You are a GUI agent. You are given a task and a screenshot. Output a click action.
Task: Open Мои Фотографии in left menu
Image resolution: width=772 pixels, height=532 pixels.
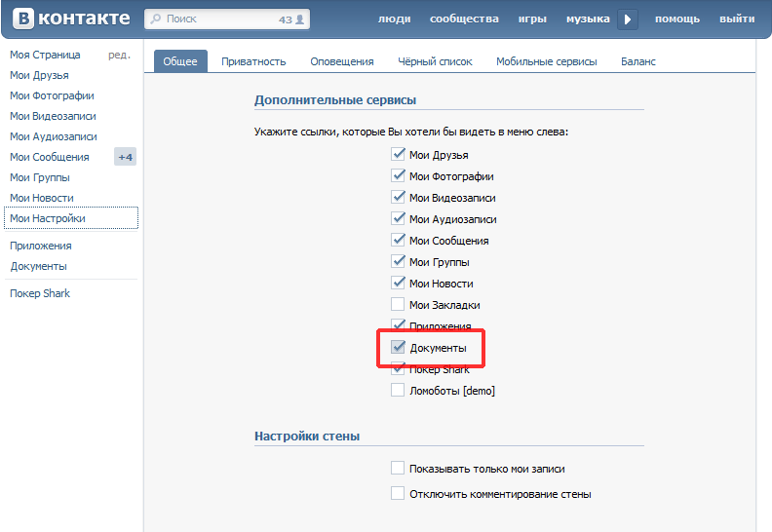point(52,95)
